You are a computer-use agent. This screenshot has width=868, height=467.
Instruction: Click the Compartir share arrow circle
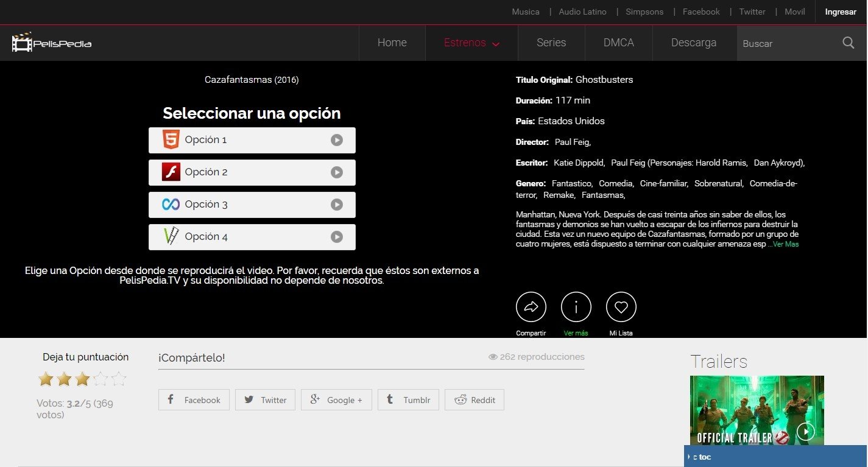pyautogui.click(x=531, y=307)
